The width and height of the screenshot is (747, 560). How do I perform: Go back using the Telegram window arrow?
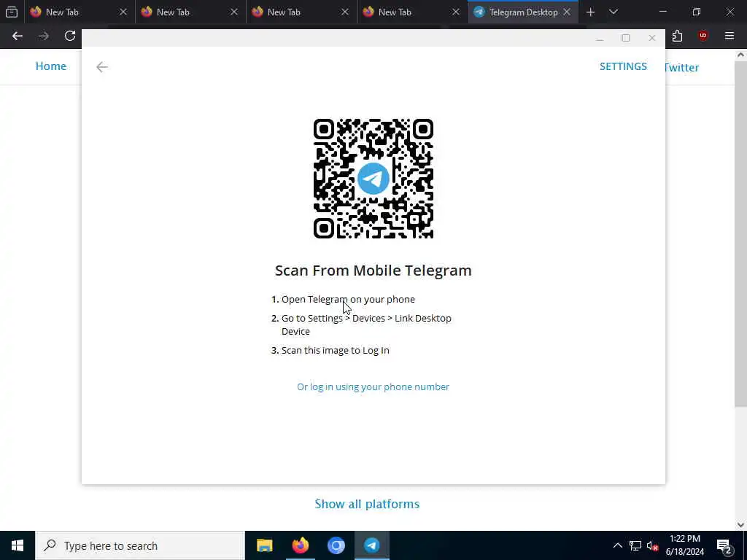coord(102,67)
